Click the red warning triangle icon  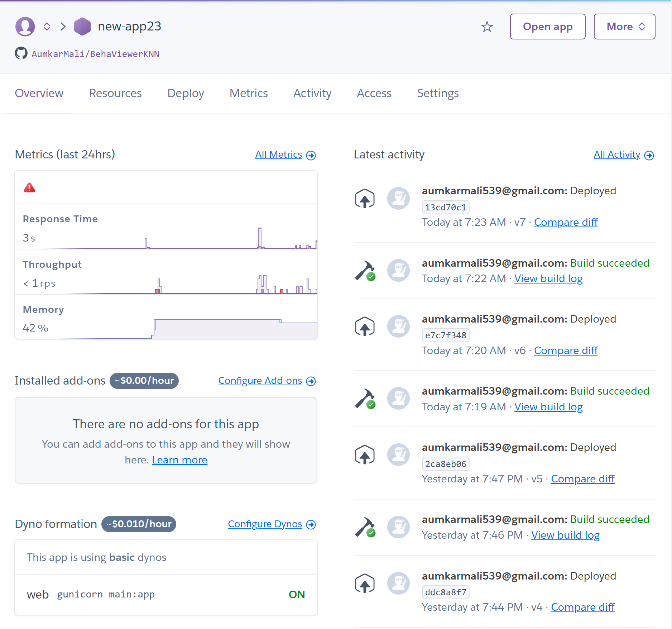pyautogui.click(x=29, y=187)
